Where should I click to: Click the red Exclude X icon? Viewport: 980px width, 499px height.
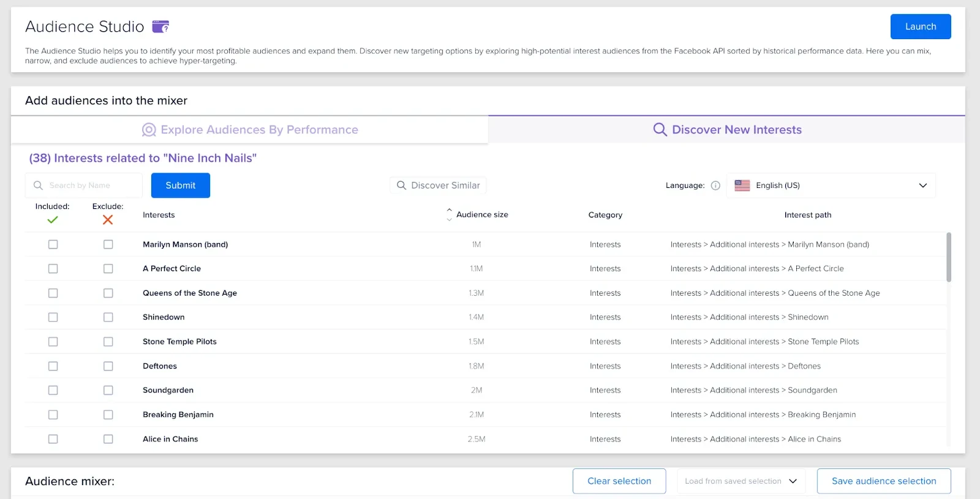[x=108, y=220]
